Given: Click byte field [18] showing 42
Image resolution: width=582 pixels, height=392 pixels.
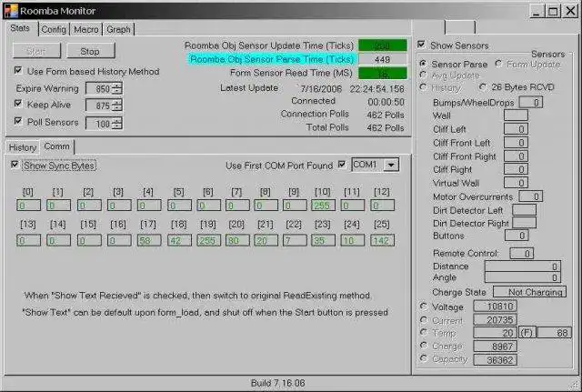Looking at the screenshot, I should point(179,240).
